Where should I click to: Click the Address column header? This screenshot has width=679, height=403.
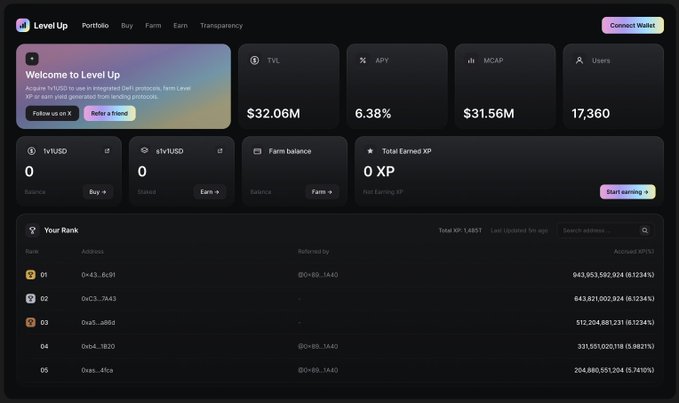92,251
